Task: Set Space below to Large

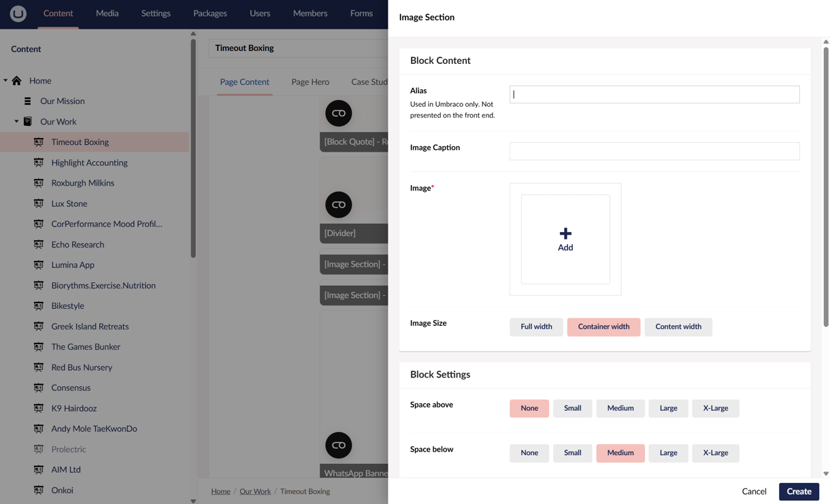Action: 668,453
